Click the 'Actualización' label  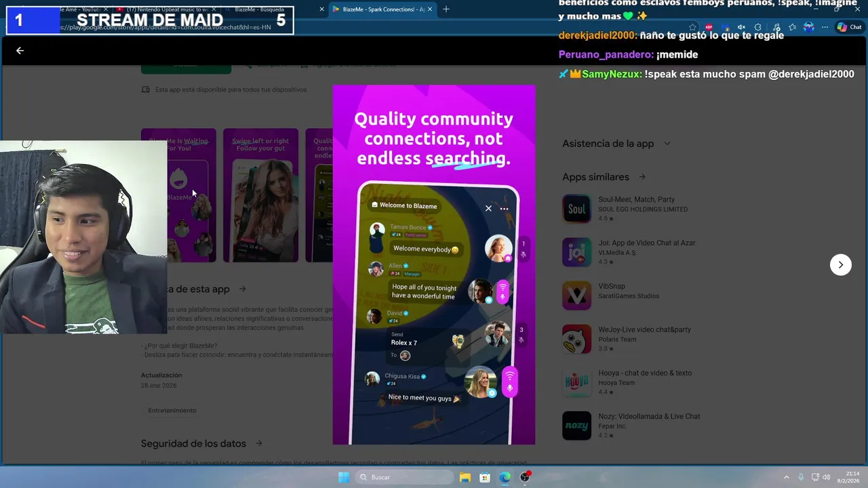click(x=161, y=375)
